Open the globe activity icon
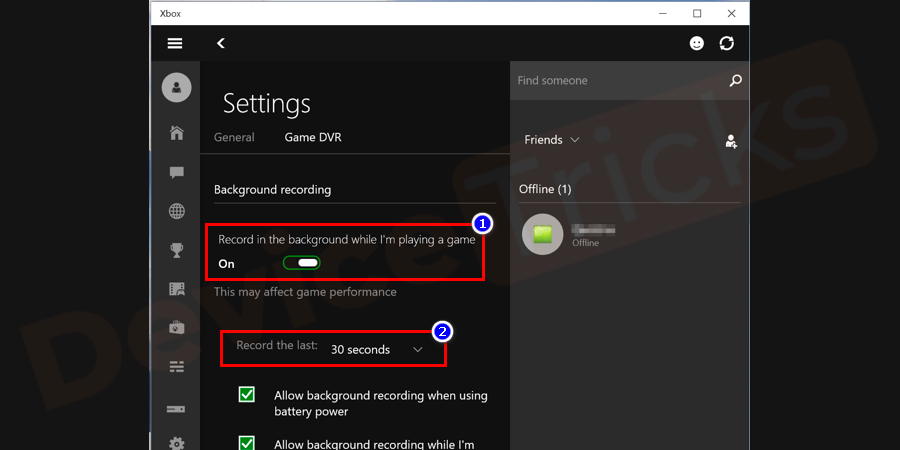900x450 pixels. [177, 211]
